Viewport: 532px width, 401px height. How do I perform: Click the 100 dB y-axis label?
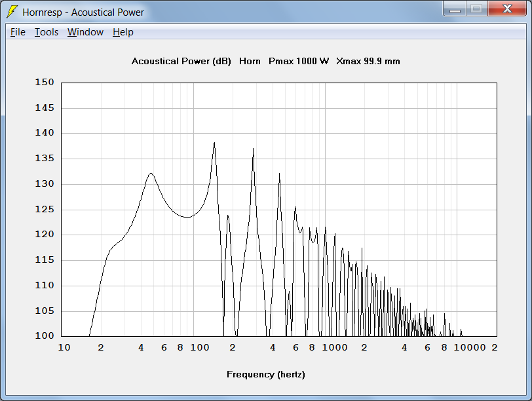point(45,336)
